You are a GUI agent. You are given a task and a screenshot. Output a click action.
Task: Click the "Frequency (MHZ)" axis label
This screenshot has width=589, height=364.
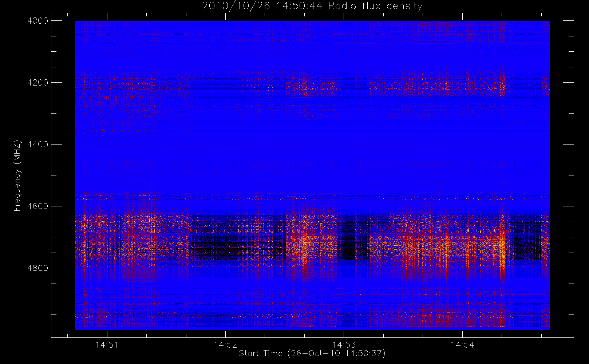(x=17, y=175)
